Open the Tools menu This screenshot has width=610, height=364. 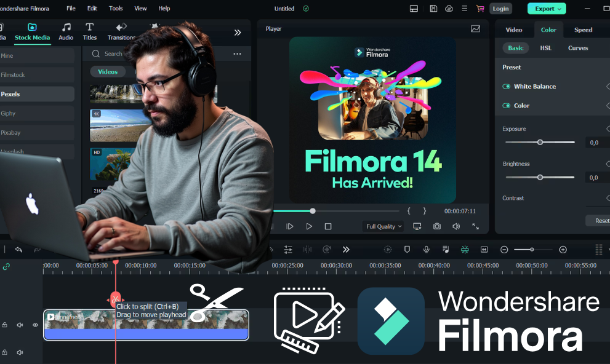[116, 9]
